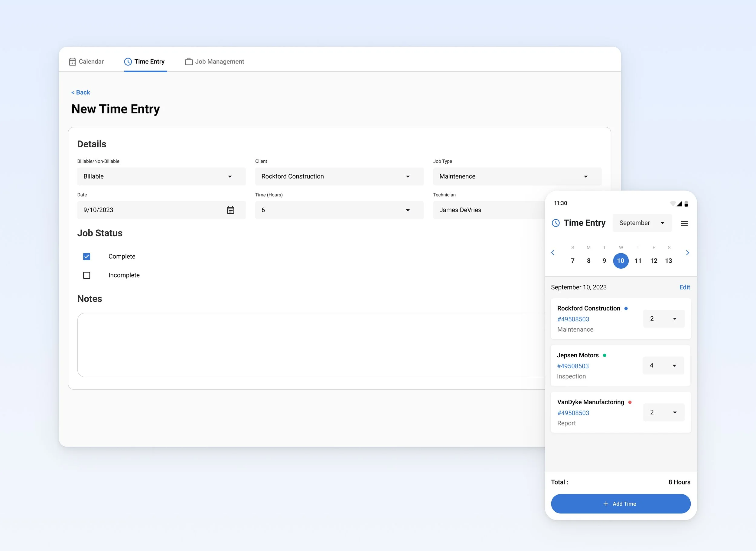Click the battery icon in phone status bar

click(686, 204)
